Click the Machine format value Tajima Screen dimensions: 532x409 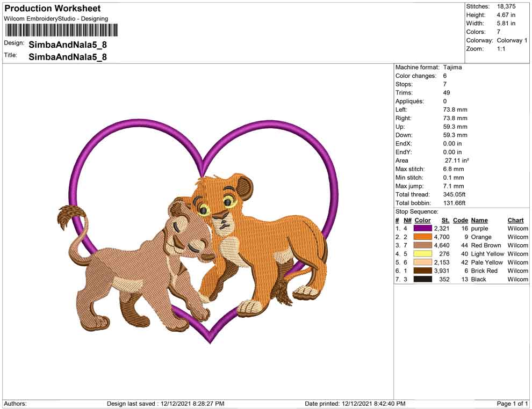tap(452, 67)
